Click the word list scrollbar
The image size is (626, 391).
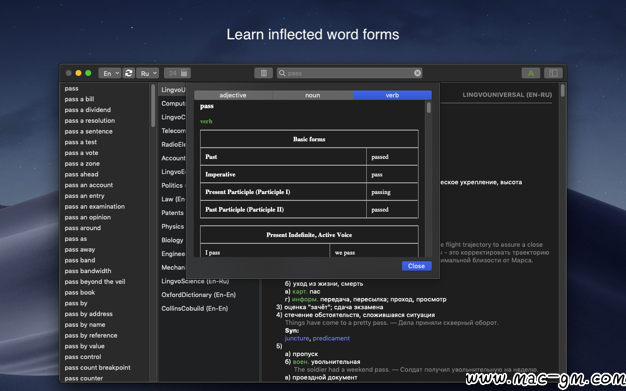153,106
